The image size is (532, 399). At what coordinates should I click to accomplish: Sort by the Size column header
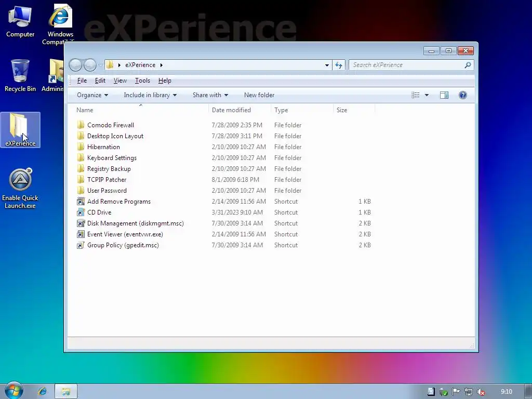tap(354, 110)
